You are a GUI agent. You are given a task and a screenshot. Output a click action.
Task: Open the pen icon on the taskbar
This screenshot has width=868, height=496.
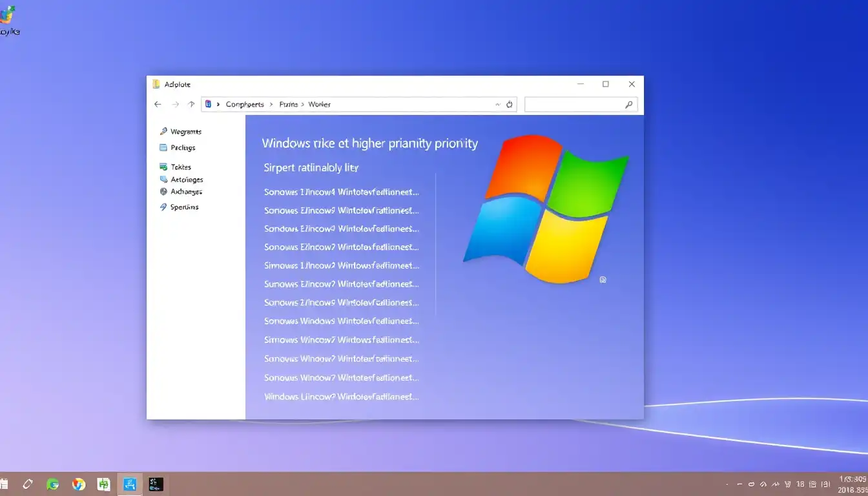pos(27,484)
